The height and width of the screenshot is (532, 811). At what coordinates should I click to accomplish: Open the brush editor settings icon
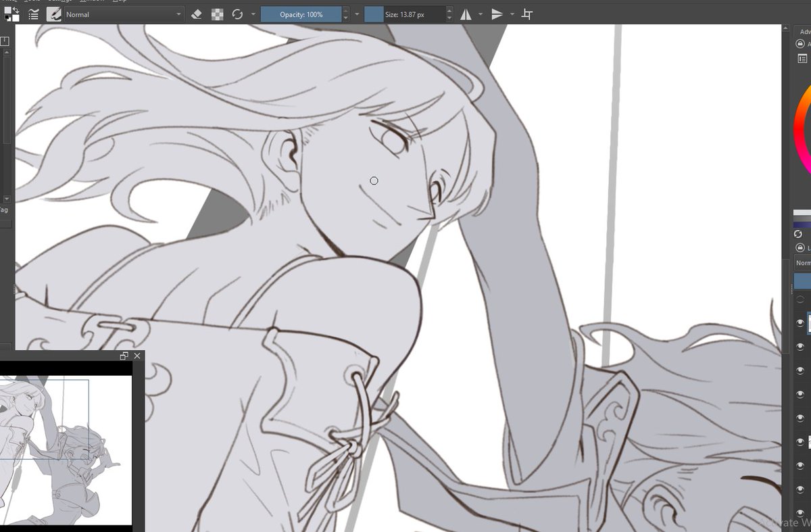(33, 14)
